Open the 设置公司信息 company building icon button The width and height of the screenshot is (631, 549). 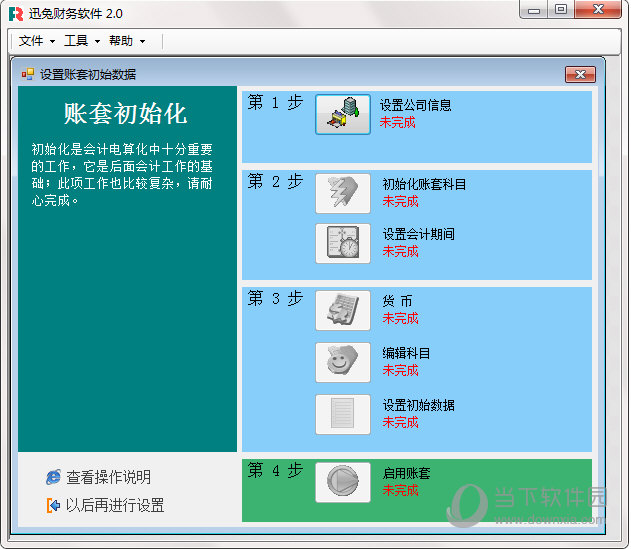[343, 114]
